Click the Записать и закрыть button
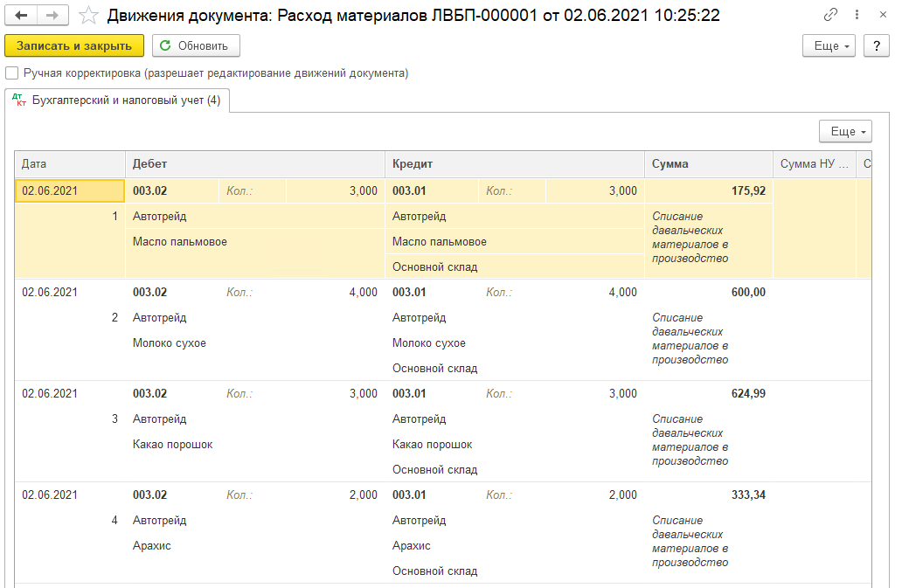The height and width of the screenshot is (588, 902). click(x=74, y=46)
